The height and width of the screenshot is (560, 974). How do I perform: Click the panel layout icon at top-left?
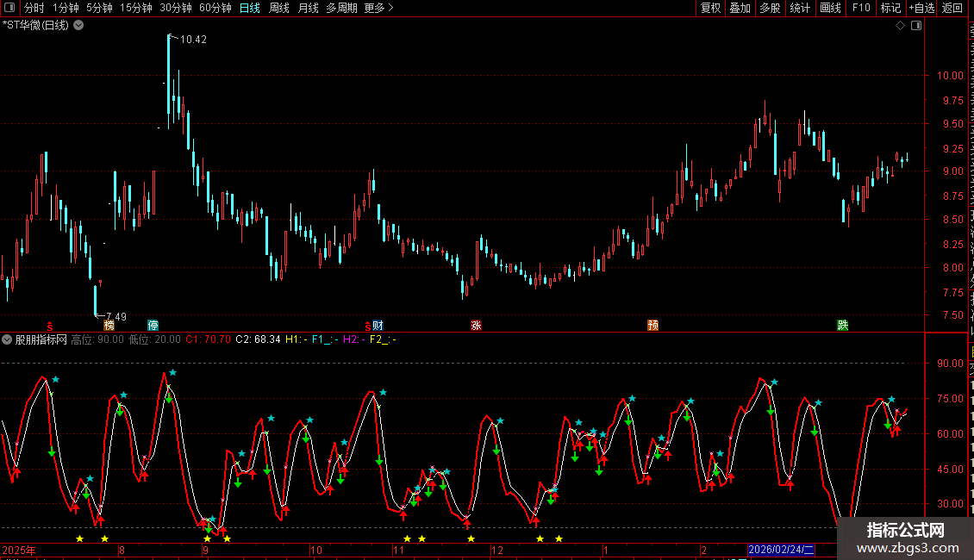click(x=9, y=8)
